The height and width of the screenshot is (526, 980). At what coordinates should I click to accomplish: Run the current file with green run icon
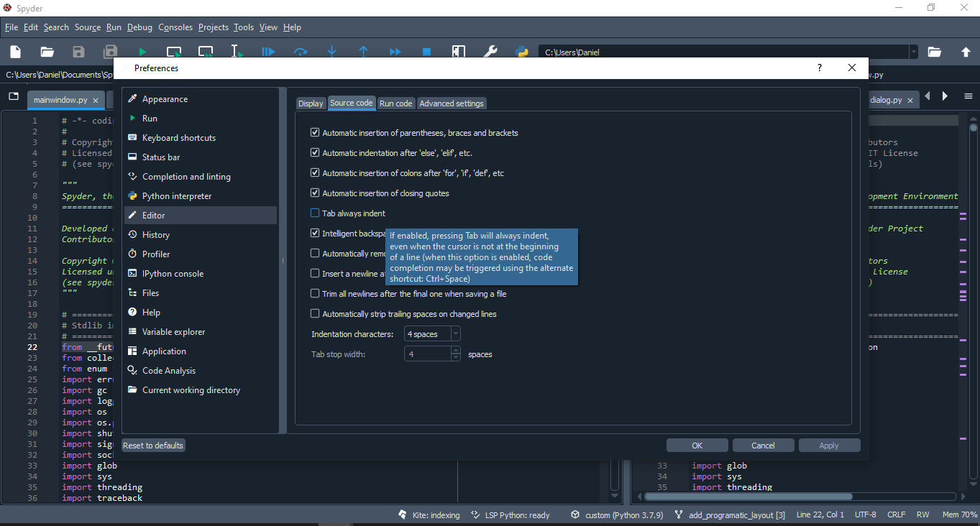pos(142,51)
